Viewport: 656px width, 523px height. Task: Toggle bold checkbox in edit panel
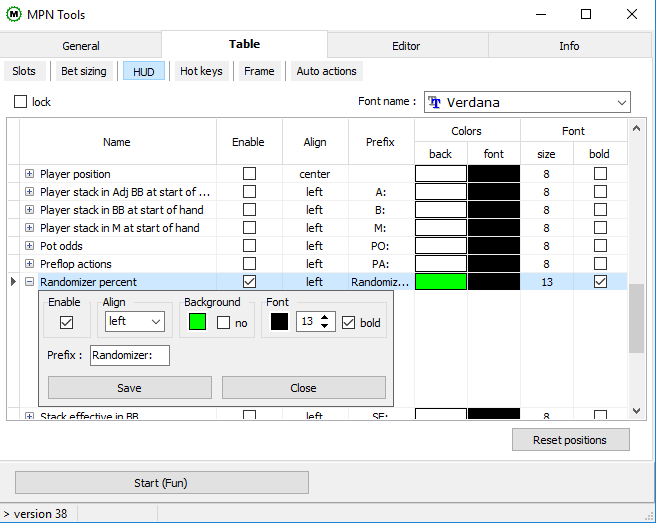[348, 323]
